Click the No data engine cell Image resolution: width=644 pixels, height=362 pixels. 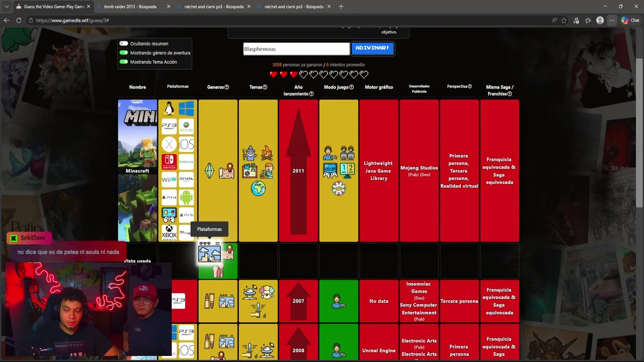[379, 301]
